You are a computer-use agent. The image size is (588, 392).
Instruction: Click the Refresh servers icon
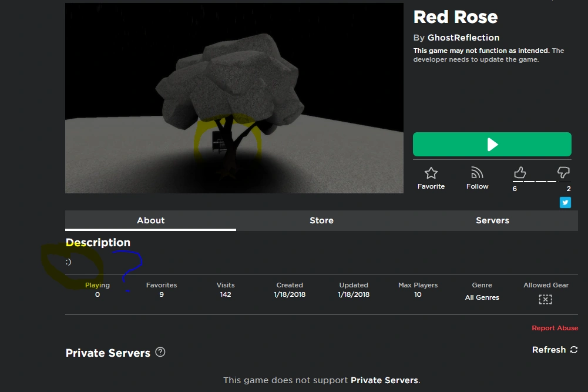coord(574,350)
